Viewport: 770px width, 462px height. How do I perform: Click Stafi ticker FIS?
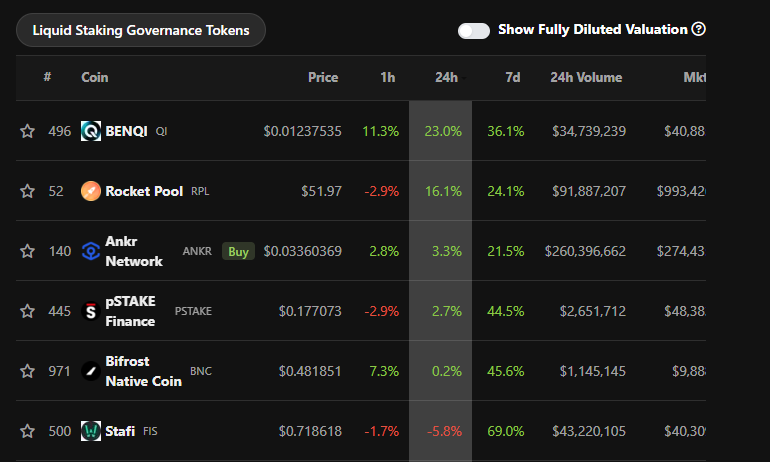(x=150, y=432)
